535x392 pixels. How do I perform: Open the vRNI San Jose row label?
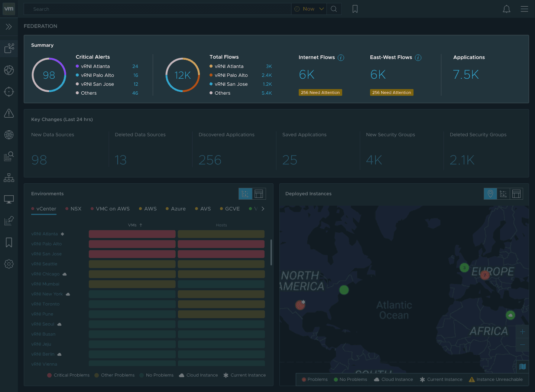[x=46, y=254]
